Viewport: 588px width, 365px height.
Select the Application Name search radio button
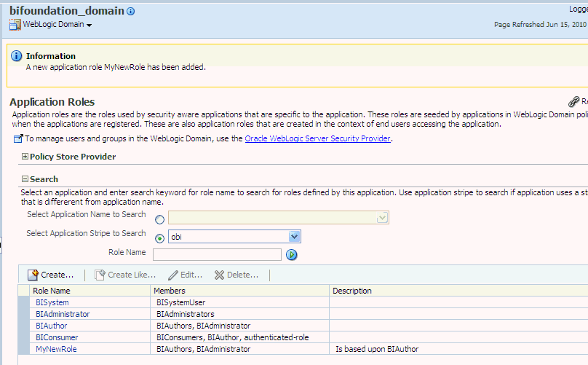(x=160, y=219)
